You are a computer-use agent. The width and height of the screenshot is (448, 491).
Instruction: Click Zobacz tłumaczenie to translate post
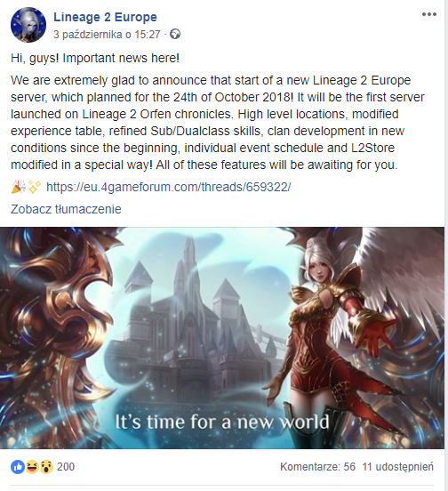point(66,209)
